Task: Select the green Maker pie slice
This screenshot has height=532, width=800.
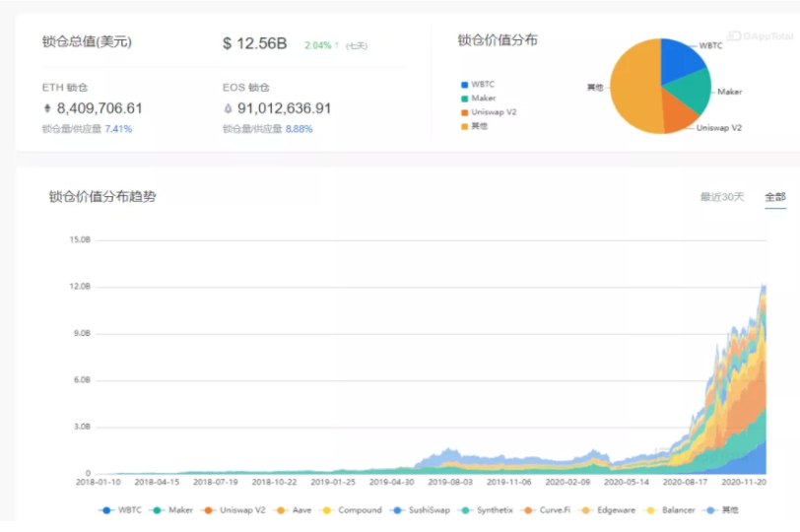Action: click(x=692, y=91)
